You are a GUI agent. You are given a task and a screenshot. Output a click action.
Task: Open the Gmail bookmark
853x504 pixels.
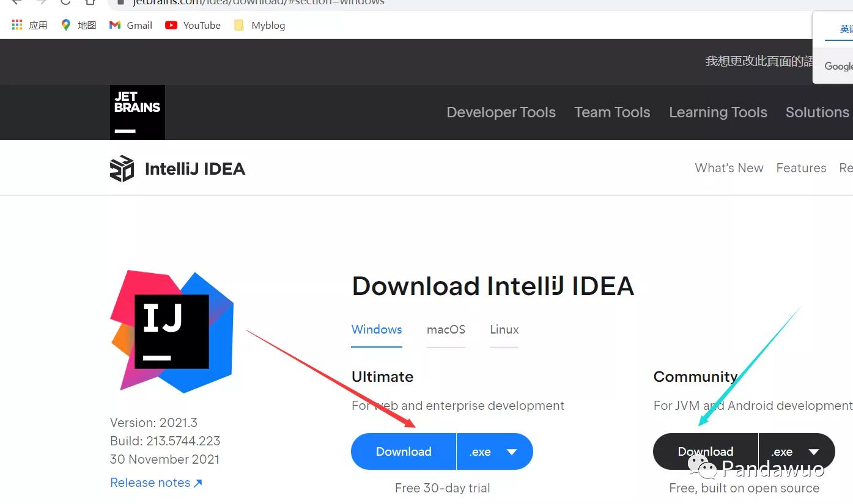pyautogui.click(x=131, y=25)
